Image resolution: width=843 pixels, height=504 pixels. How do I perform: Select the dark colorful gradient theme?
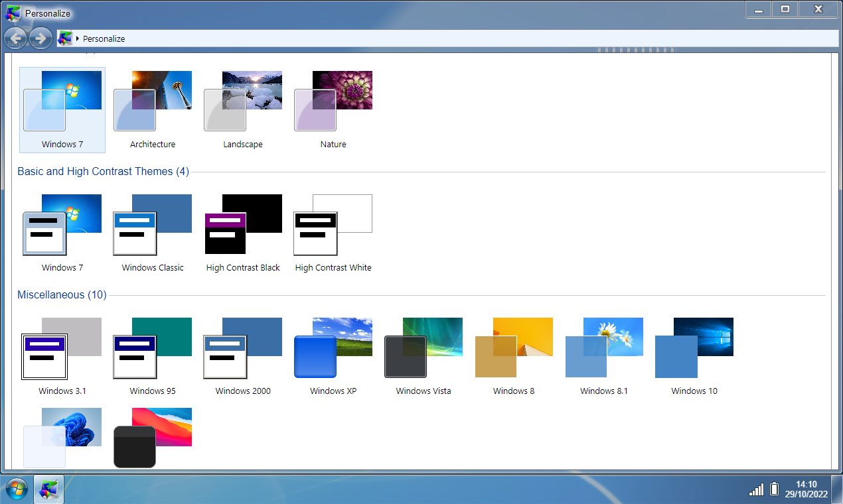[x=153, y=438]
